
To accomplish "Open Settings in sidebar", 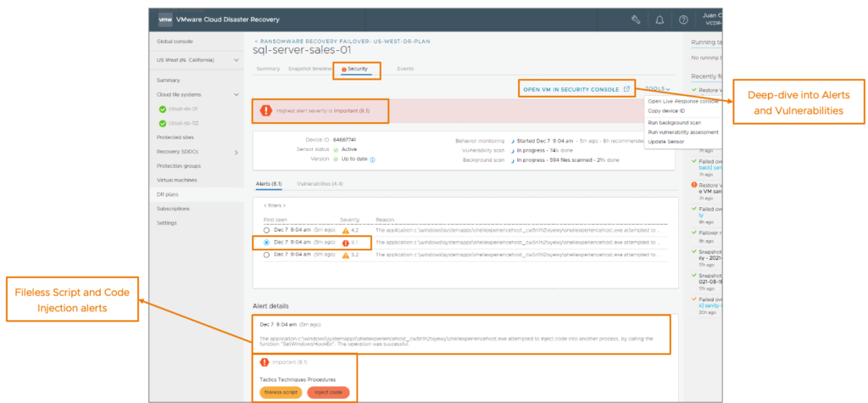I will pos(167,223).
